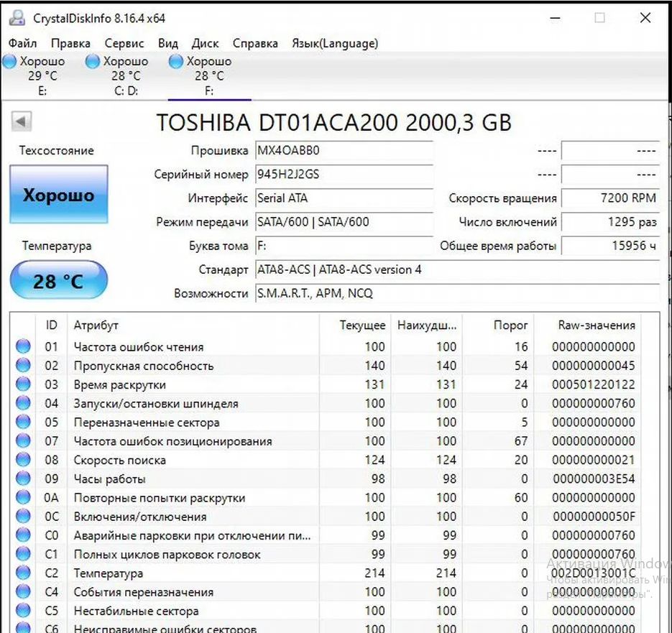The height and width of the screenshot is (633, 672).
Task: Open the Вид menu
Action: point(168,43)
